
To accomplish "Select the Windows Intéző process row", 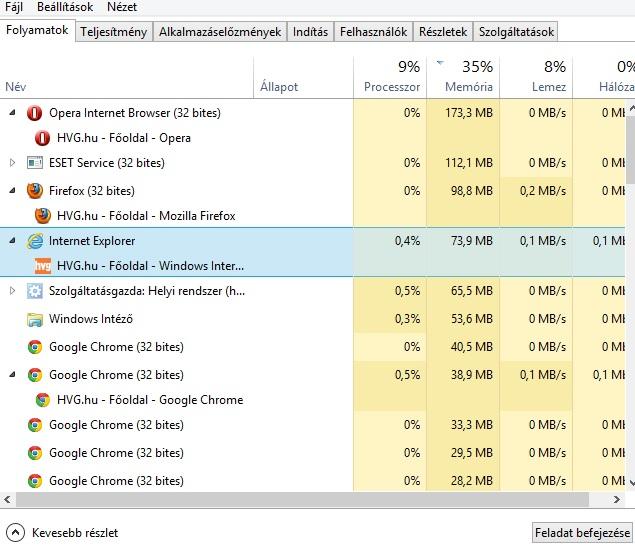I will (313, 319).
